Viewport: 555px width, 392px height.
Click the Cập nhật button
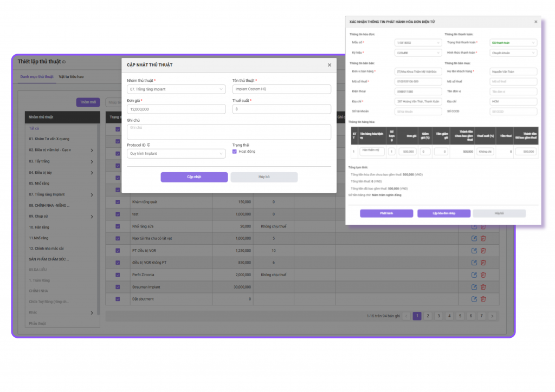pyautogui.click(x=194, y=177)
